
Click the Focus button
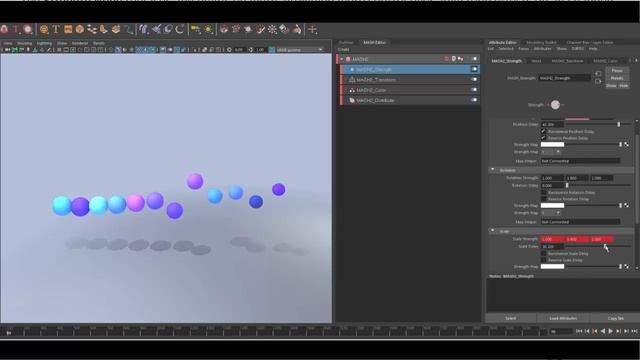(617, 71)
